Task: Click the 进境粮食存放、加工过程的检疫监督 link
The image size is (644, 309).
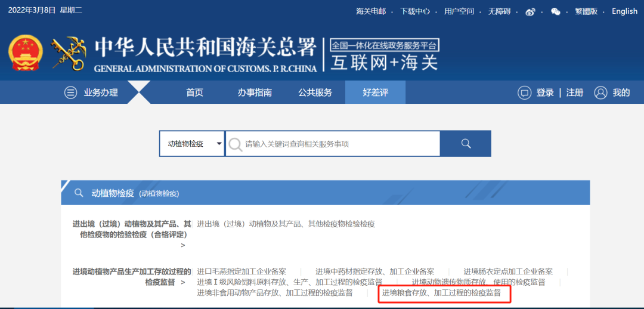Action: (441, 293)
